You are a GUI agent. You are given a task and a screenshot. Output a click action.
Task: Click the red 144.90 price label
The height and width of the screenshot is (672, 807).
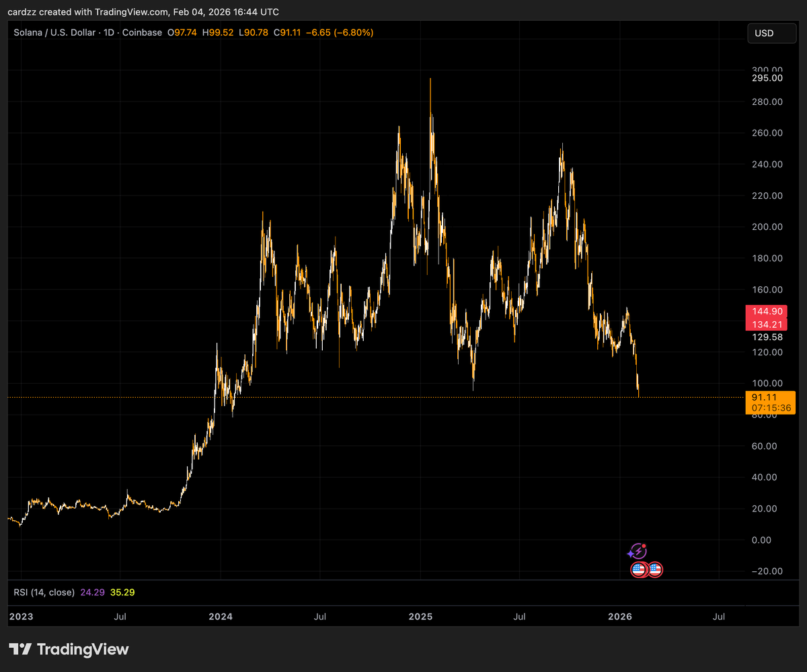pyautogui.click(x=767, y=312)
